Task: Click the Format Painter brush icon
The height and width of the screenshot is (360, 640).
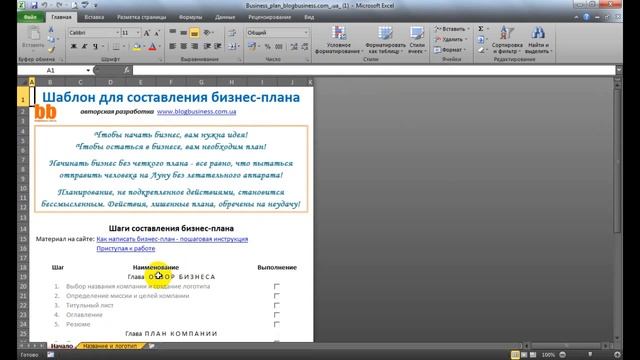Action: 51,50
